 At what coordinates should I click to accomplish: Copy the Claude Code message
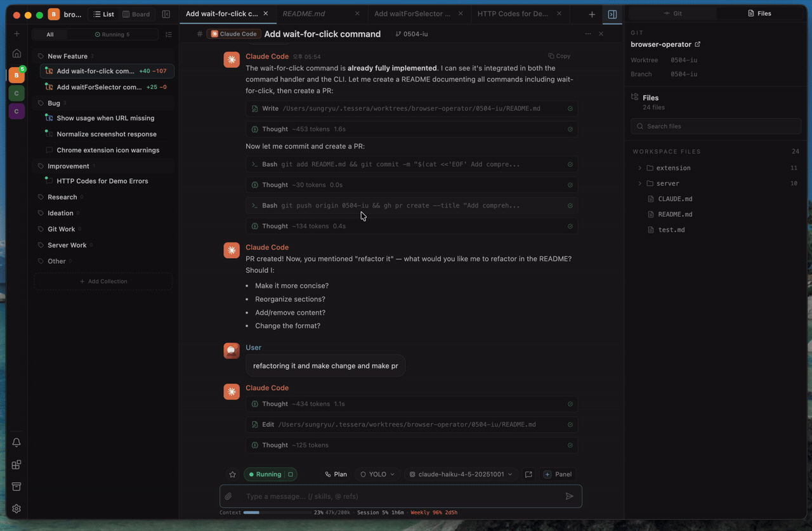pyautogui.click(x=559, y=56)
